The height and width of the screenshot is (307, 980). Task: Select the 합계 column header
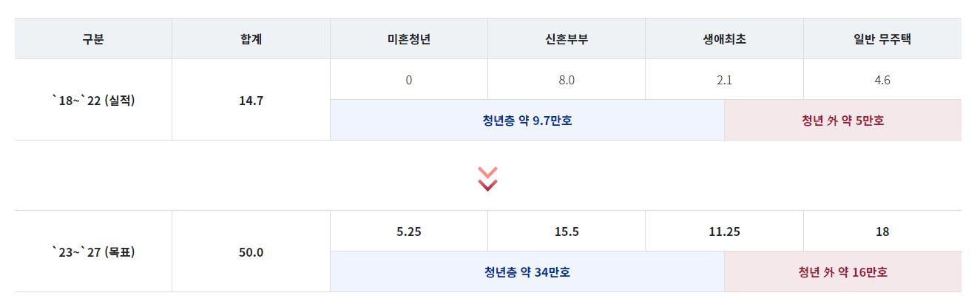coord(251,38)
